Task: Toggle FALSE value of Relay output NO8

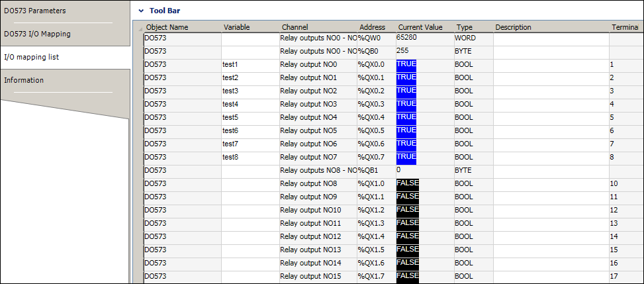Action: (408, 184)
